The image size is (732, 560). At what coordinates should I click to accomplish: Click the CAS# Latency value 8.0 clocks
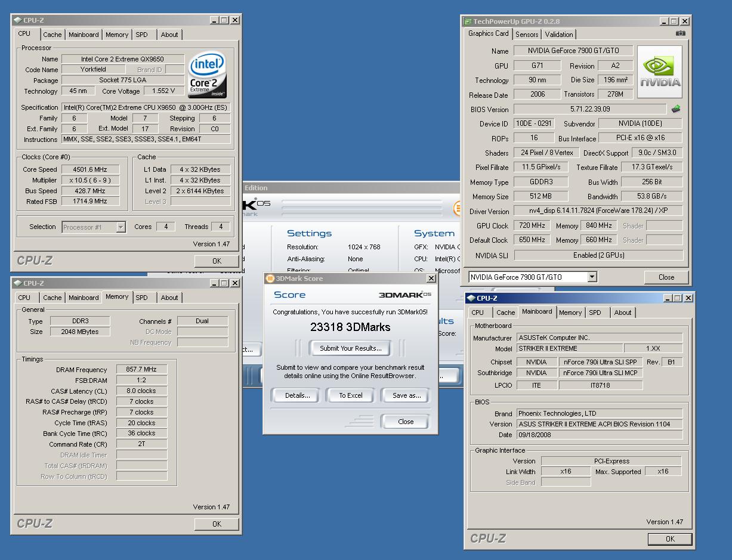(142, 391)
